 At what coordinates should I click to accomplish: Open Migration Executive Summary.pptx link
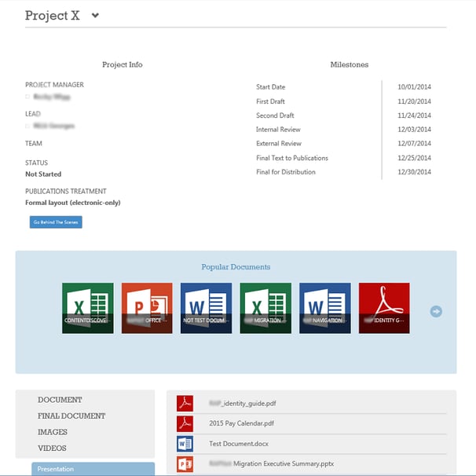pyautogui.click(x=272, y=464)
